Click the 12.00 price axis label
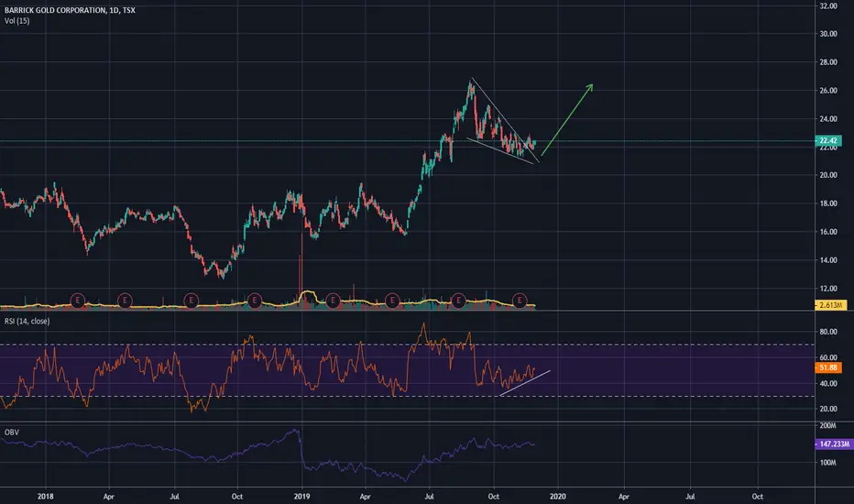 pyautogui.click(x=827, y=289)
